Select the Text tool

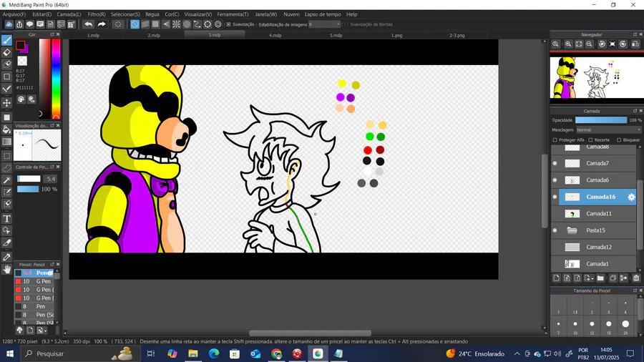pyautogui.click(x=6, y=219)
